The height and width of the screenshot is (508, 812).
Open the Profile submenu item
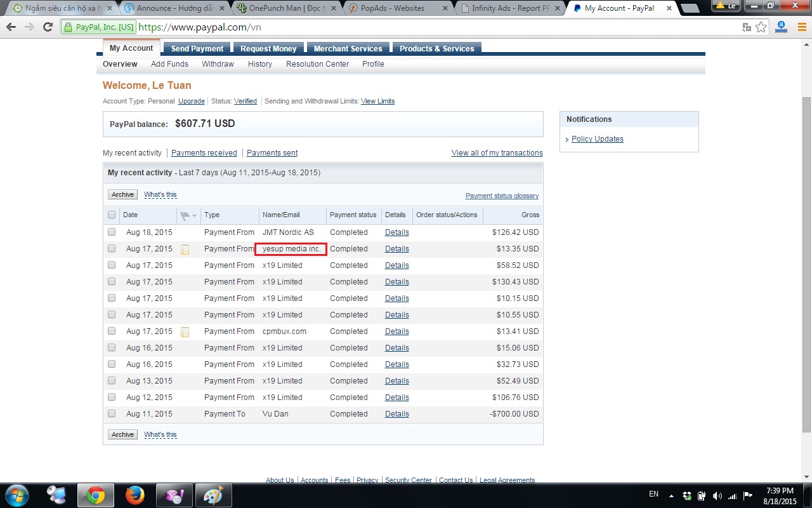[373, 64]
